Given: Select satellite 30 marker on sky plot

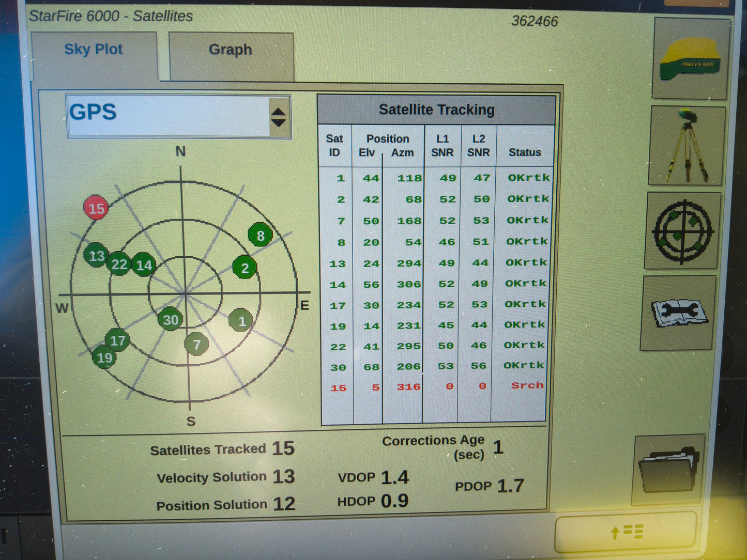Looking at the screenshot, I should tap(171, 320).
